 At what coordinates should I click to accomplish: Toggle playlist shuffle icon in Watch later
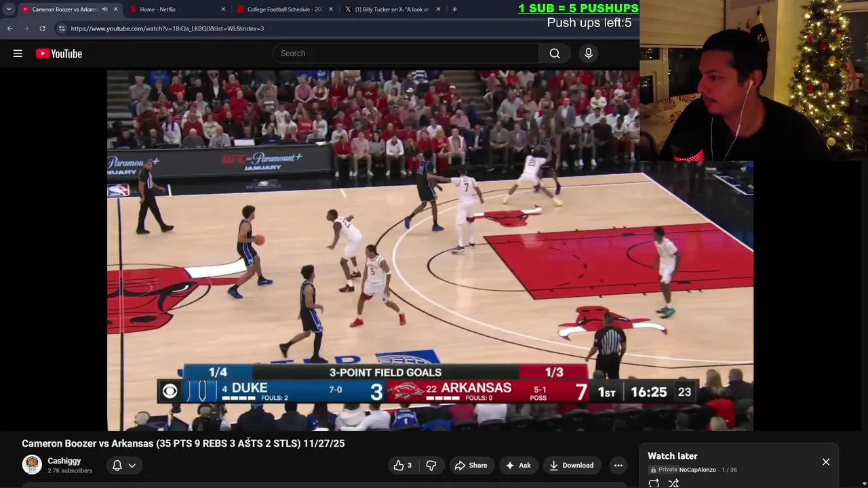pyautogui.click(x=673, y=483)
